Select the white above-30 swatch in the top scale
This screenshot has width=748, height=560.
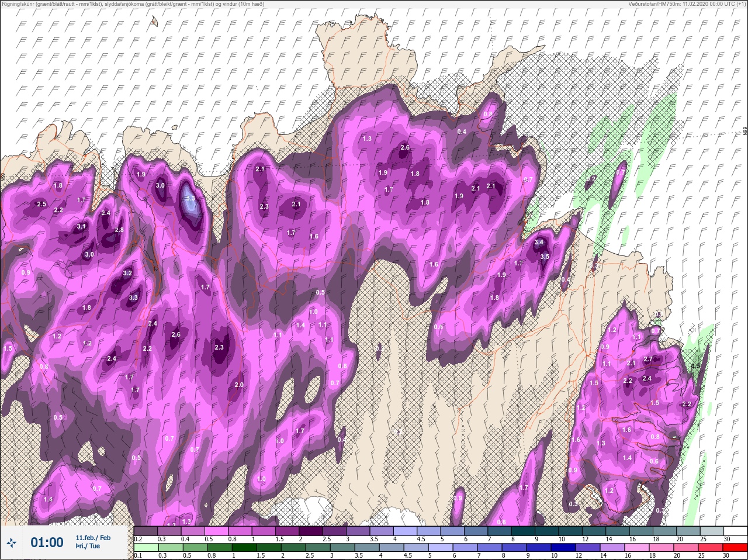pyautogui.click(x=735, y=531)
